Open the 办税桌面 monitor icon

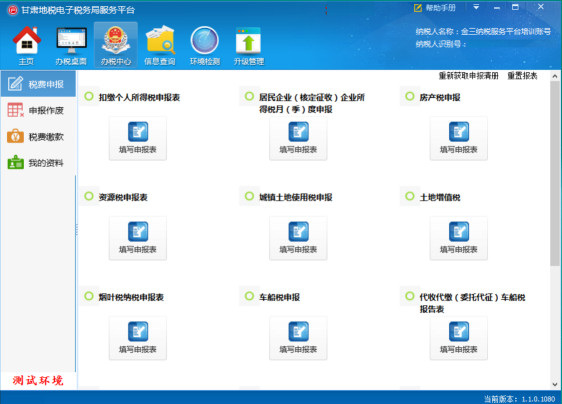tap(71, 45)
